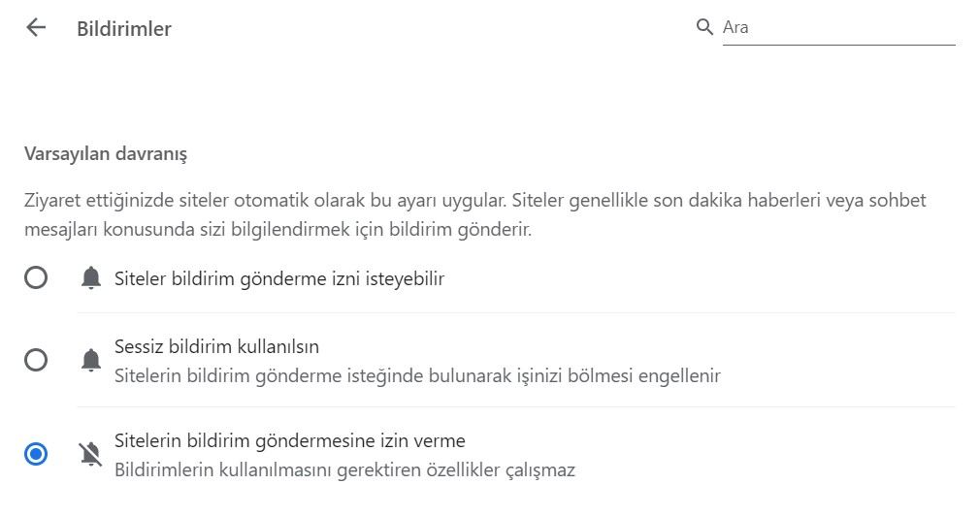
Task: Focus the Ara search field
Action: [x=838, y=27]
